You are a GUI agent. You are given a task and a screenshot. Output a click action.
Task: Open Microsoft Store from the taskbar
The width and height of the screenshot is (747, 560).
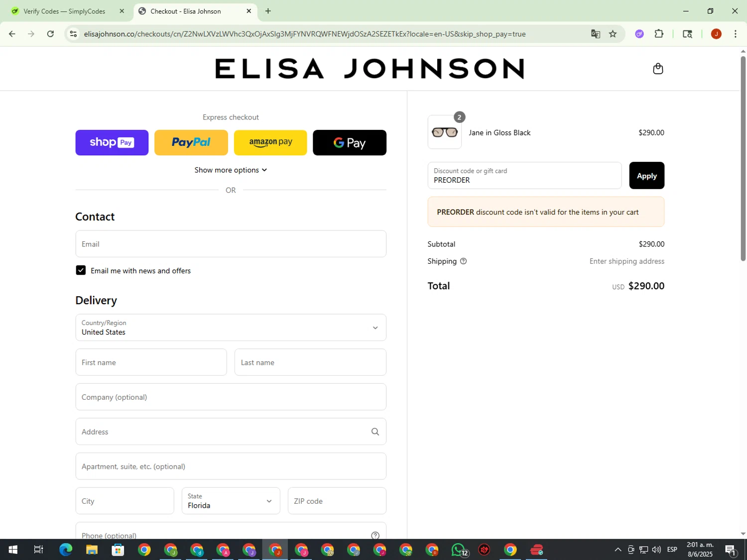coord(118,550)
